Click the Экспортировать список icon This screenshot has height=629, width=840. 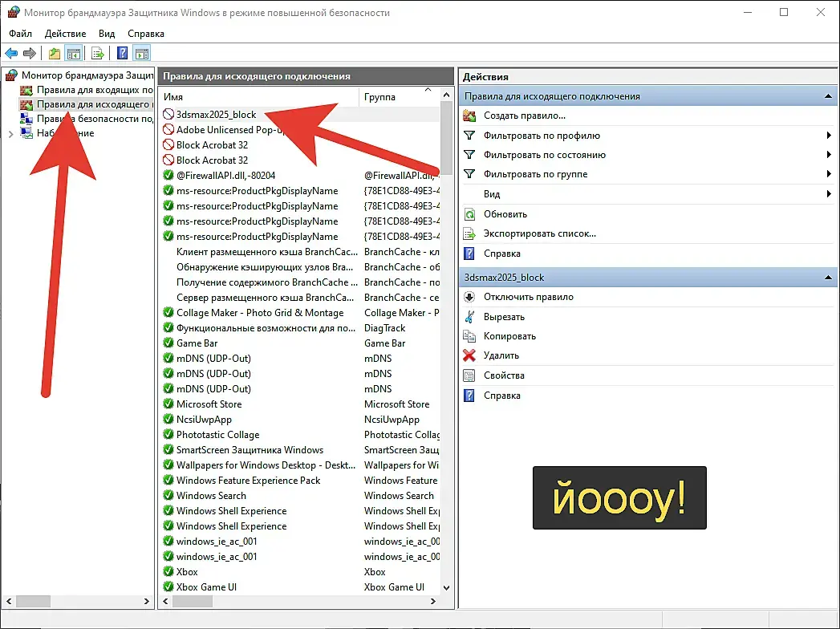tap(469, 233)
